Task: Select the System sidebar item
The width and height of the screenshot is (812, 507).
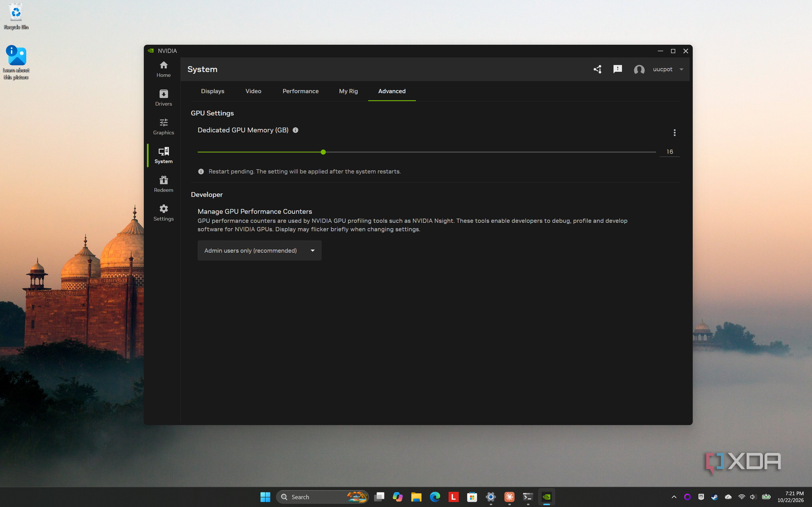Action: point(163,155)
